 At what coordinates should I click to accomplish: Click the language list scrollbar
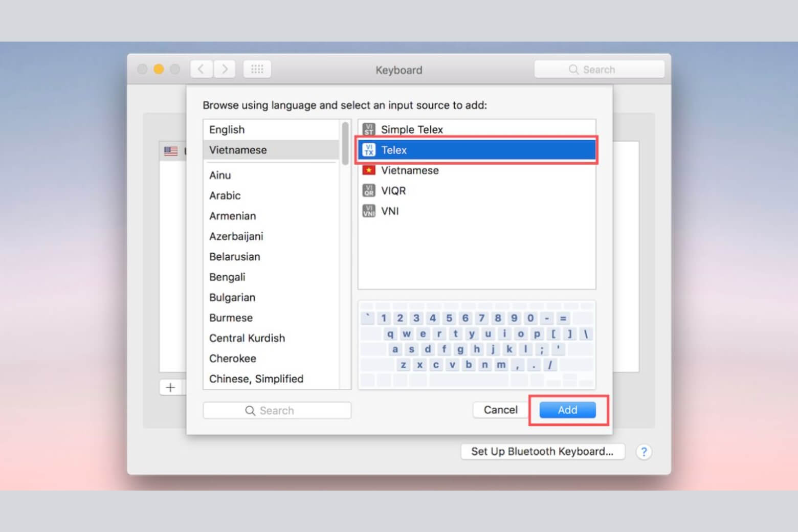point(345,143)
